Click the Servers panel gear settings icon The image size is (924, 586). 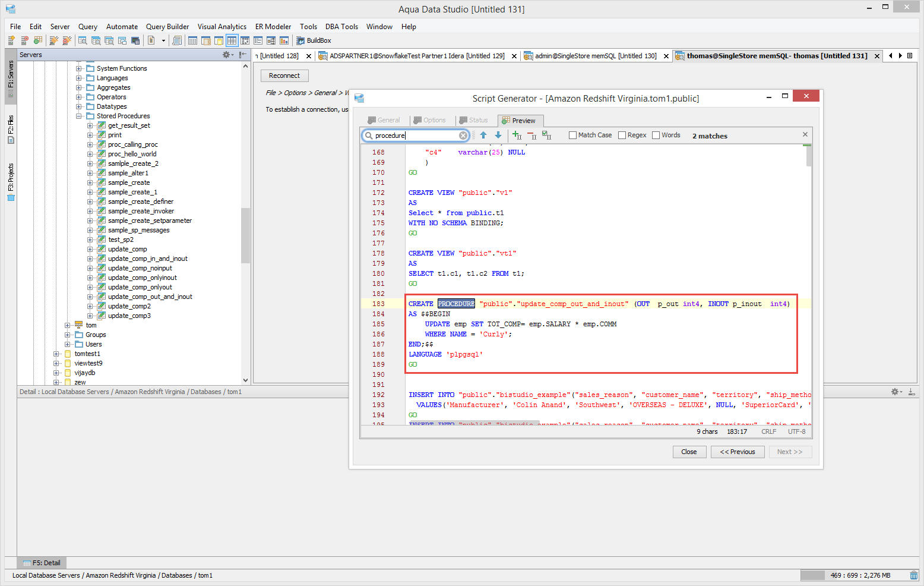[226, 55]
